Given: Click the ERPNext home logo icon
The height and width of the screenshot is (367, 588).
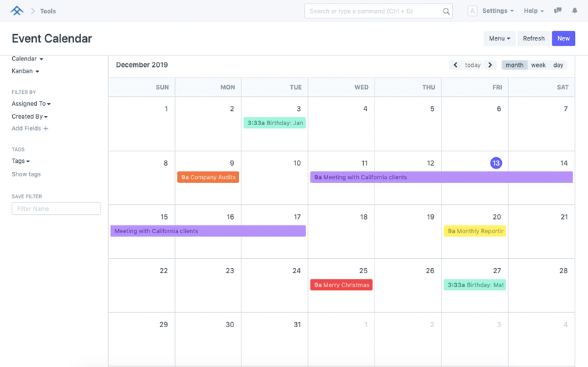Looking at the screenshot, I should coord(17,11).
